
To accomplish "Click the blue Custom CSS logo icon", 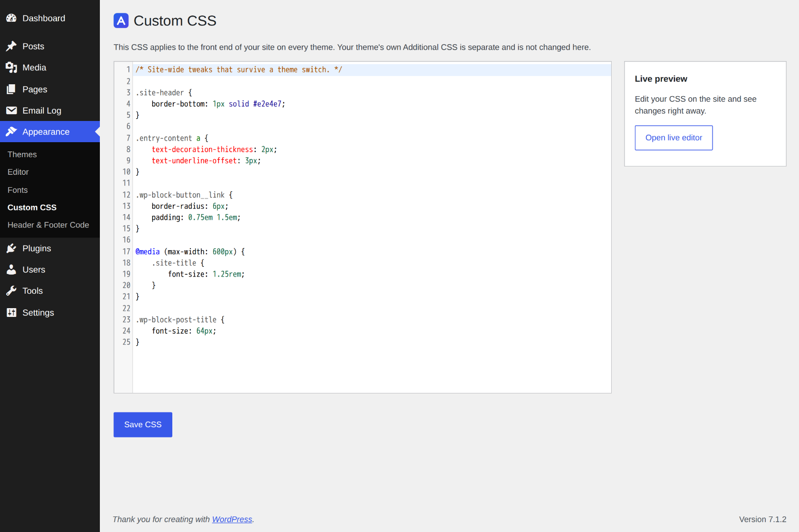I will (x=121, y=21).
